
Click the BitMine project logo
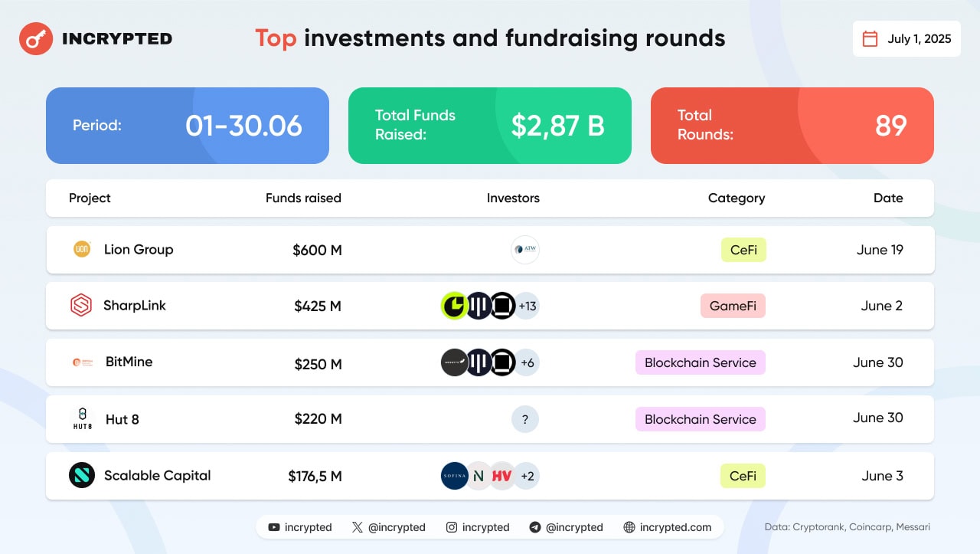pyautogui.click(x=83, y=362)
